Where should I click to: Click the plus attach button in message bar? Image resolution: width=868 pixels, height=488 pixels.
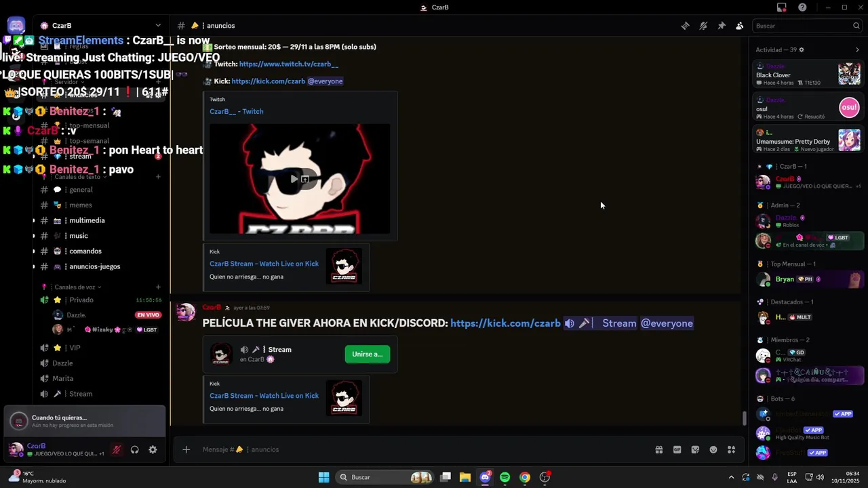(186, 449)
